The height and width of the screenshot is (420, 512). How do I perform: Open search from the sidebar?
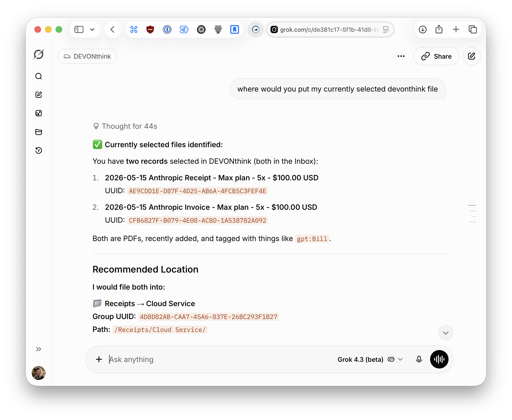(x=39, y=76)
